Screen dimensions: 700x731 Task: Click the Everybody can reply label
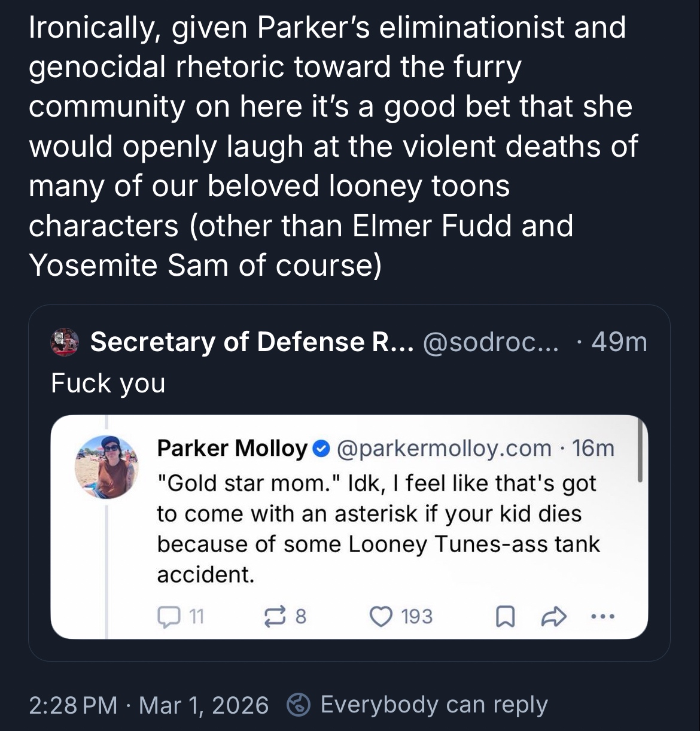pyautogui.click(x=434, y=704)
